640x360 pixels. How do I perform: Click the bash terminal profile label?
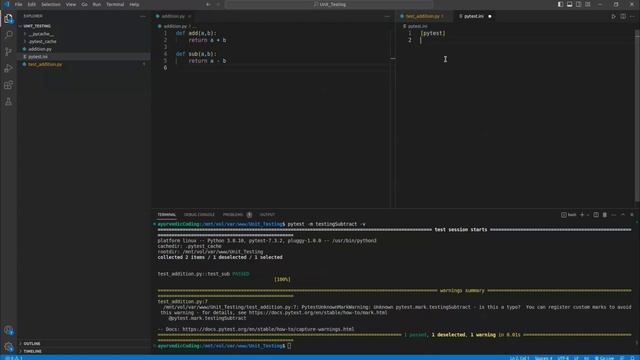569,215
